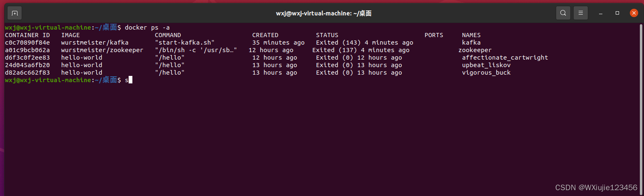Click the window title wxj@wxj-virtual-machine
644x196 pixels.
tap(323, 13)
